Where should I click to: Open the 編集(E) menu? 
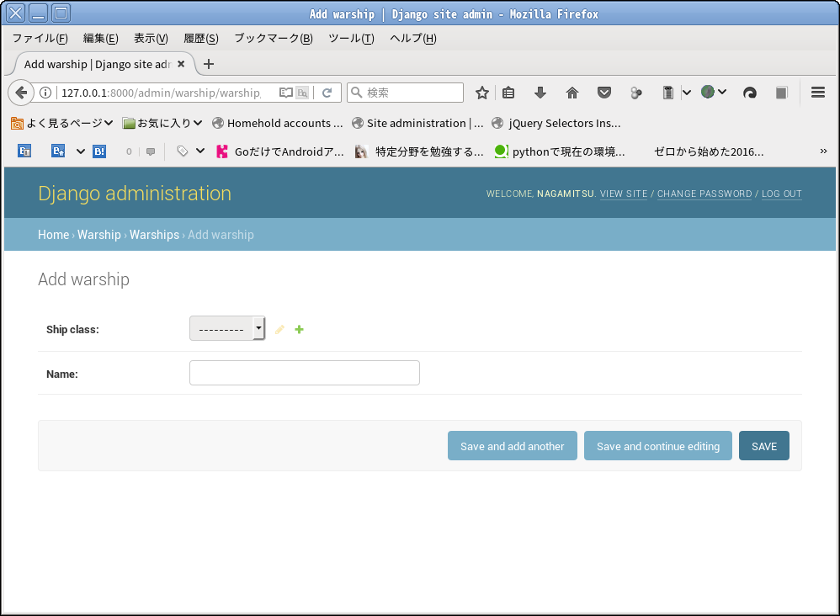(x=101, y=38)
